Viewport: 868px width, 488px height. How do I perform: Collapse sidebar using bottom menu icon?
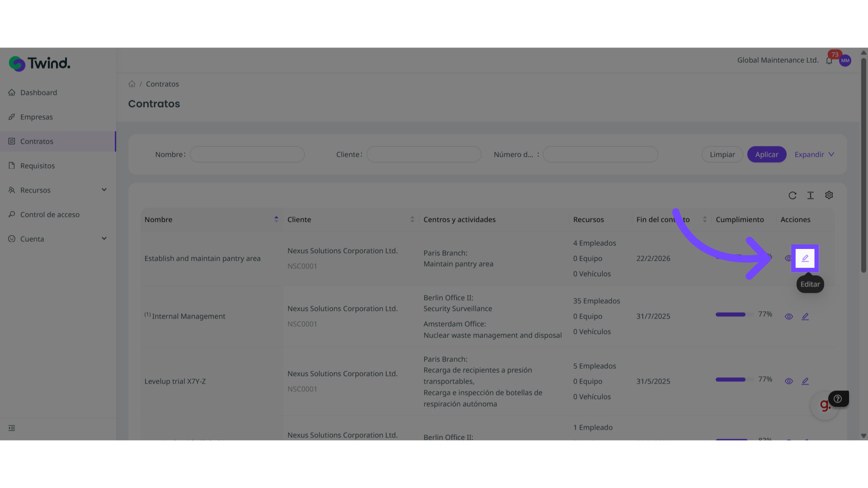pos(12,428)
